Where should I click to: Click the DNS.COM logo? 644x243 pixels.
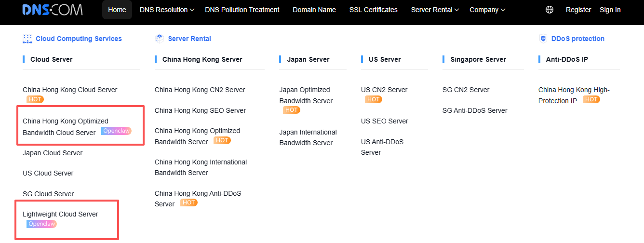[52, 10]
